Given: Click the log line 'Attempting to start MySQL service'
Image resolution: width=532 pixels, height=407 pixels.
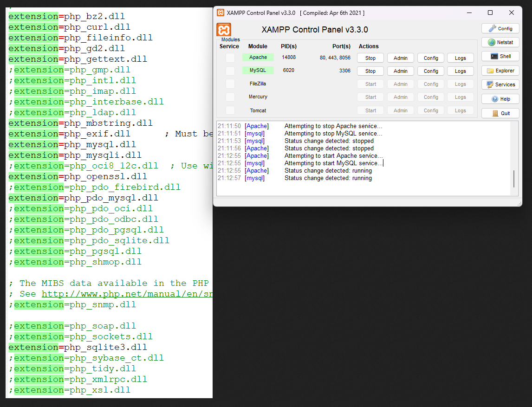Looking at the screenshot, I should point(300,163).
